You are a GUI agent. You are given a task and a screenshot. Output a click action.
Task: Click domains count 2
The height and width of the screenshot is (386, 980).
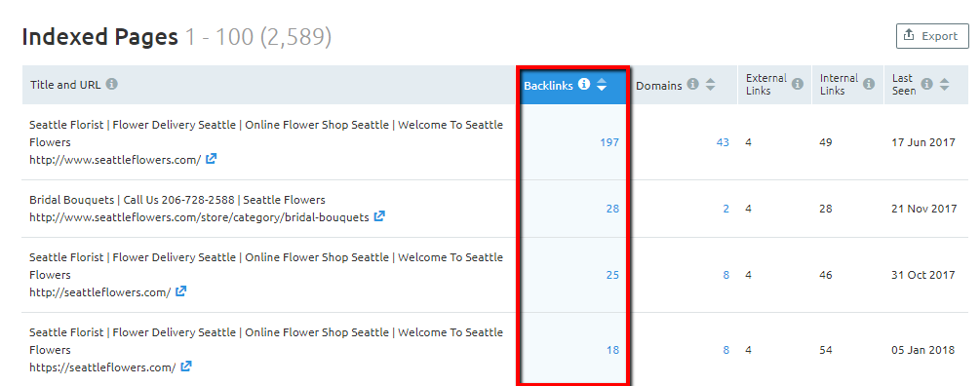tap(726, 209)
